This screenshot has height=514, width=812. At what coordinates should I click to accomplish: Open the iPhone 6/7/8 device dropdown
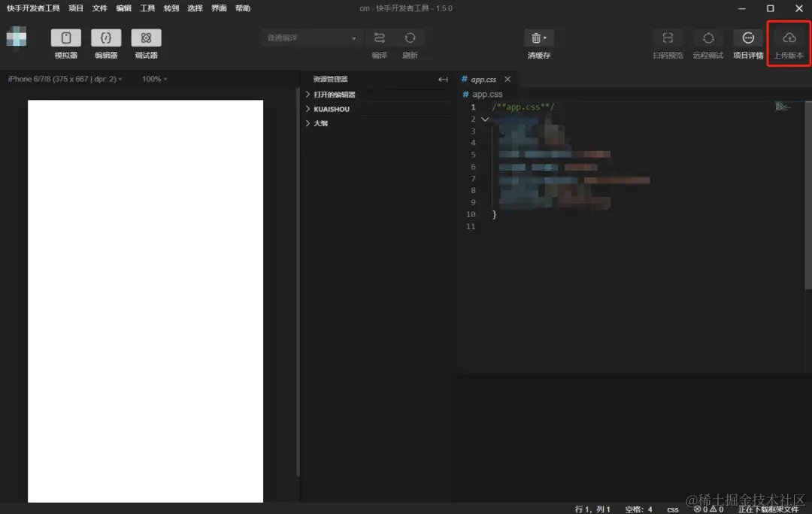(x=65, y=79)
